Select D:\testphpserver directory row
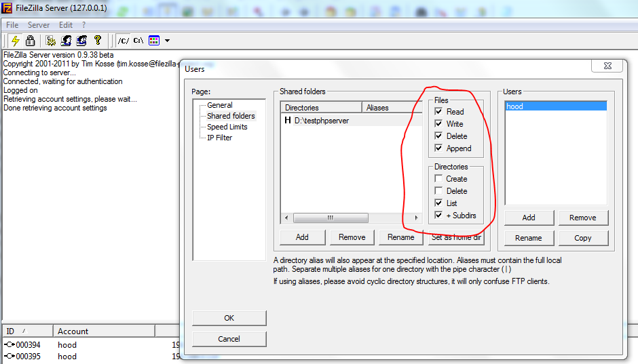 click(x=352, y=120)
